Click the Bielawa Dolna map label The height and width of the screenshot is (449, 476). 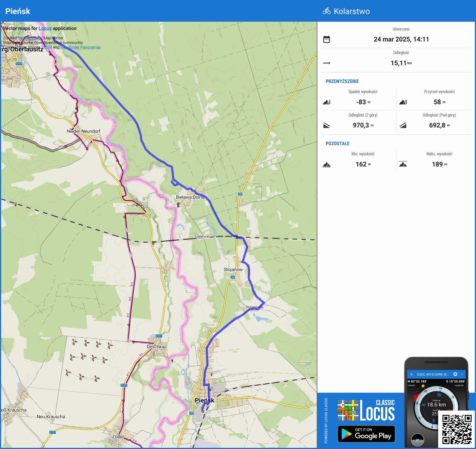click(190, 197)
